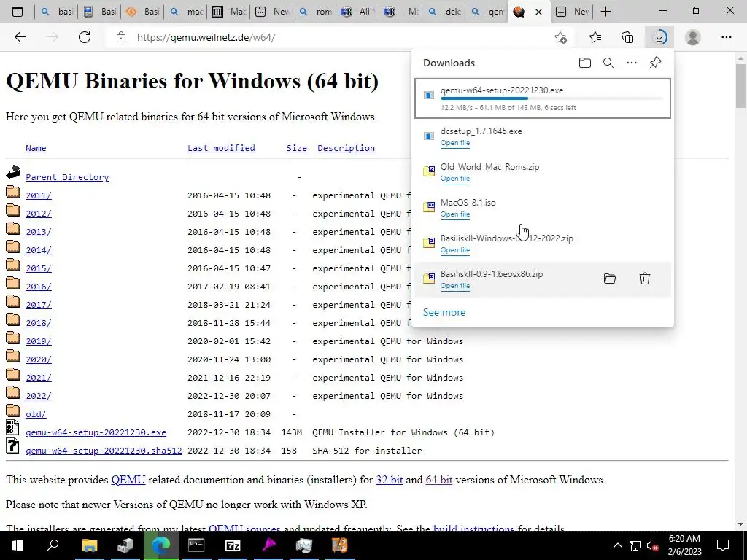Click See more in Downloads
Image resolution: width=747 pixels, height=560 pixels.
coord(444,312)
